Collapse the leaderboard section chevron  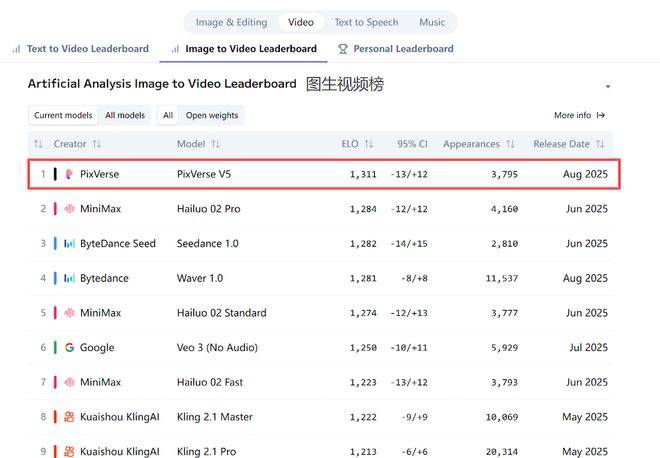tap(608, 86)
